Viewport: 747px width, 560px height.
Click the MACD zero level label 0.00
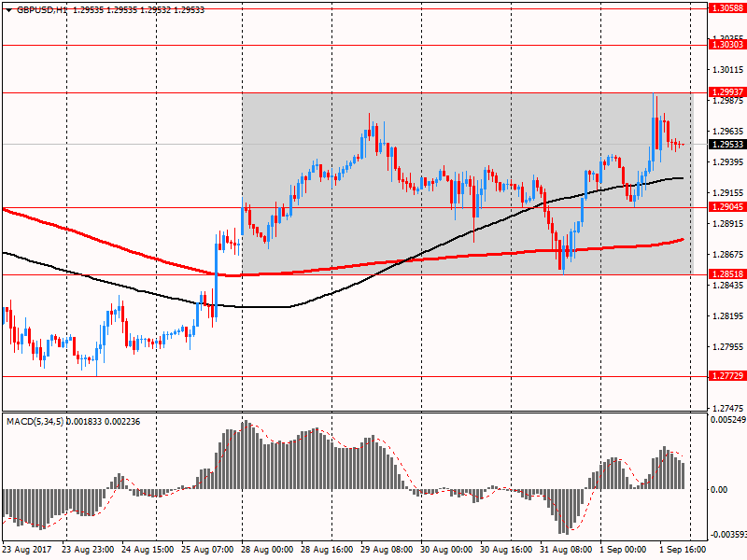tap(719, 489)
